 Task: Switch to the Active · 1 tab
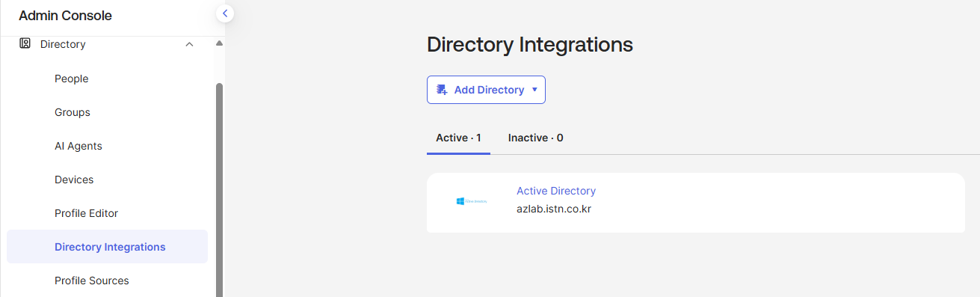click(x=458, y=138)
